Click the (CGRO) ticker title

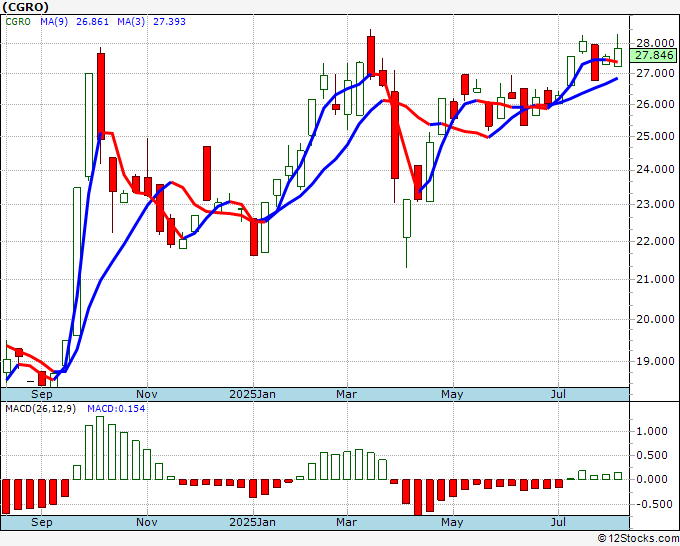point(25,7)
